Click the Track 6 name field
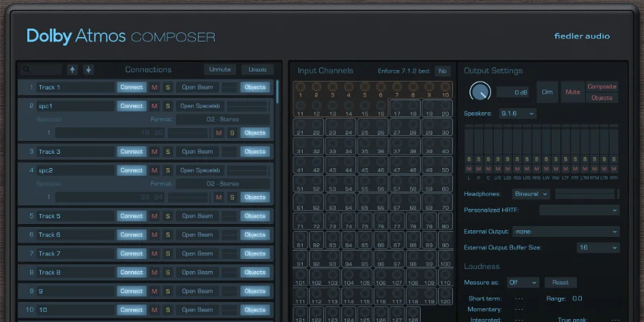 pyautogui.click(x=76, y=235)
